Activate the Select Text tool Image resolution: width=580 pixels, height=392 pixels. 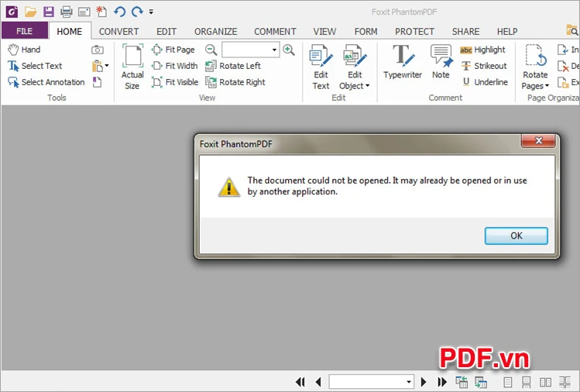point(35,66)
